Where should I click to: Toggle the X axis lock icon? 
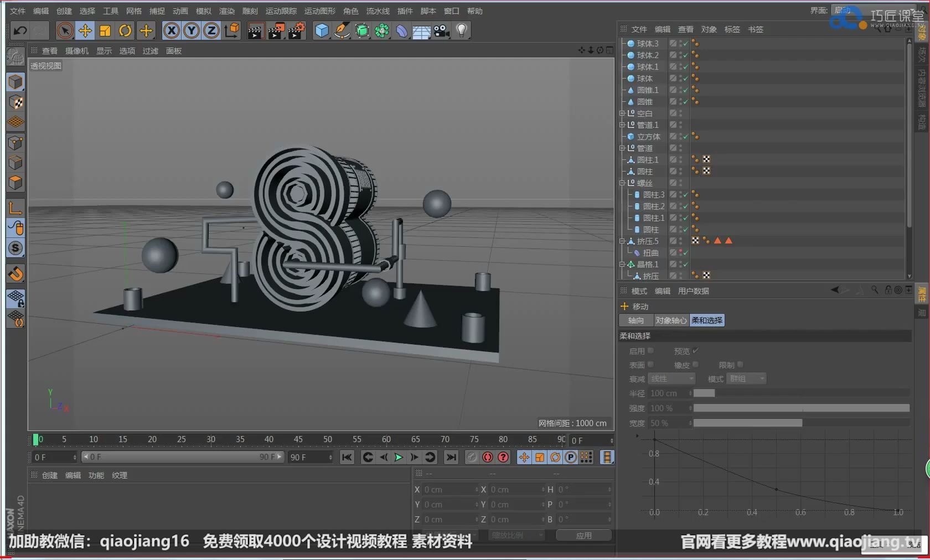(170, 31)
